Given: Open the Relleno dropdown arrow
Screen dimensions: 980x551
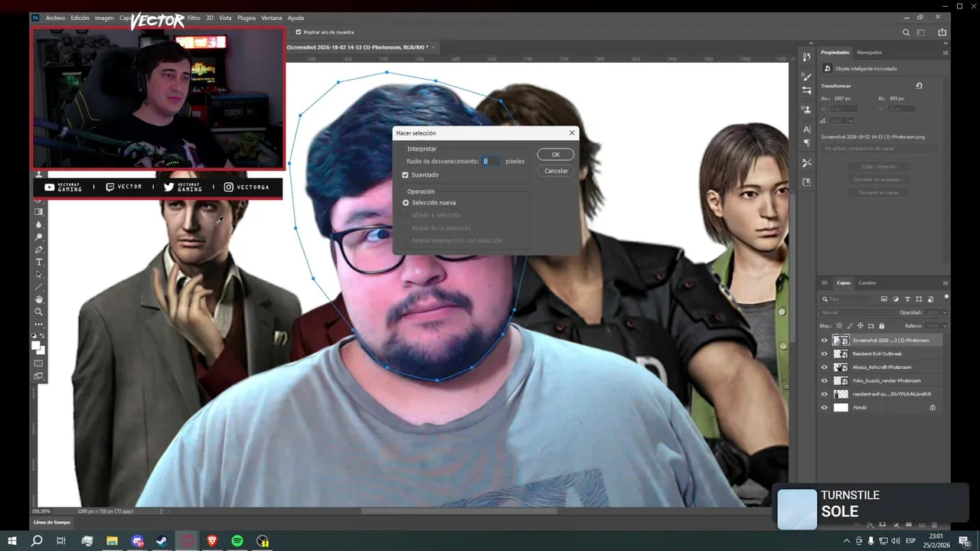Looking at the screenshot, I should [945, 326].
